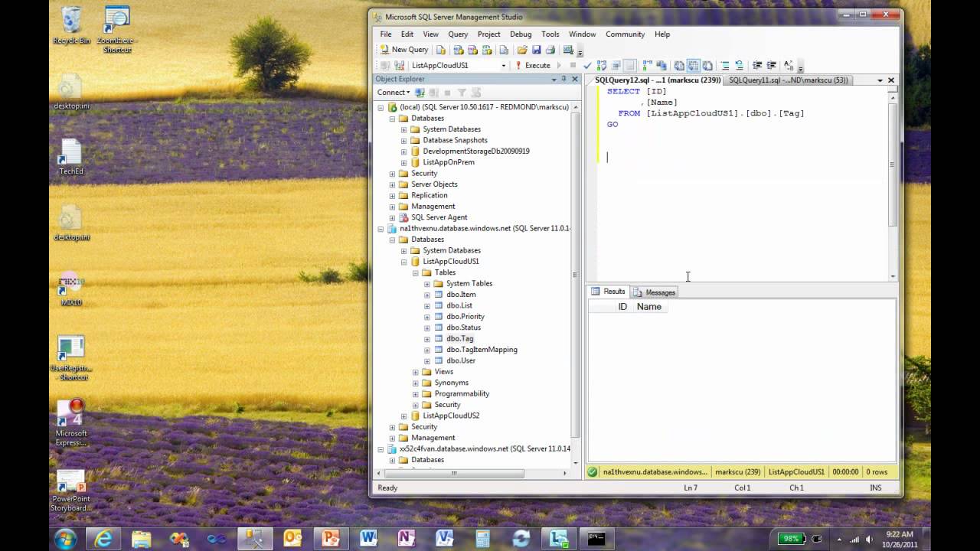Toggle IntelliSense Enabled button

[x=629, y=66]
